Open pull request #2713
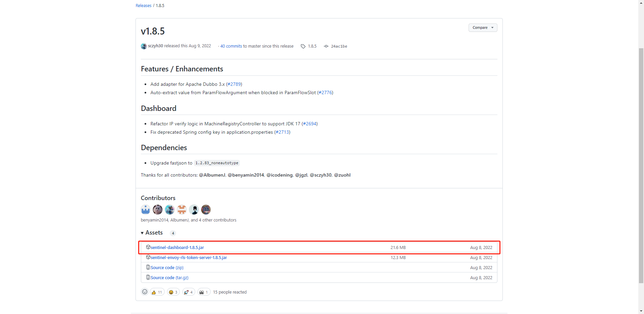The height and width of the screenshot is (314, 644). point(282,132)
